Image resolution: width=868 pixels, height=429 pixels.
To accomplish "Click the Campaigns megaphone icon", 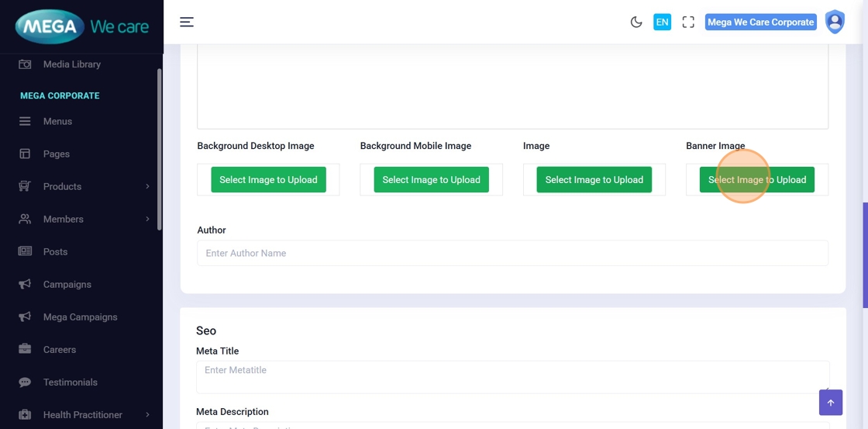I will tap(25, 285).
